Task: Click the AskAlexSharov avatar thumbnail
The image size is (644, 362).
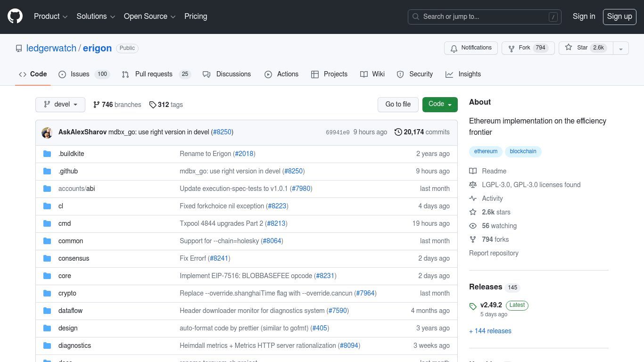Action: pos(47,132)
